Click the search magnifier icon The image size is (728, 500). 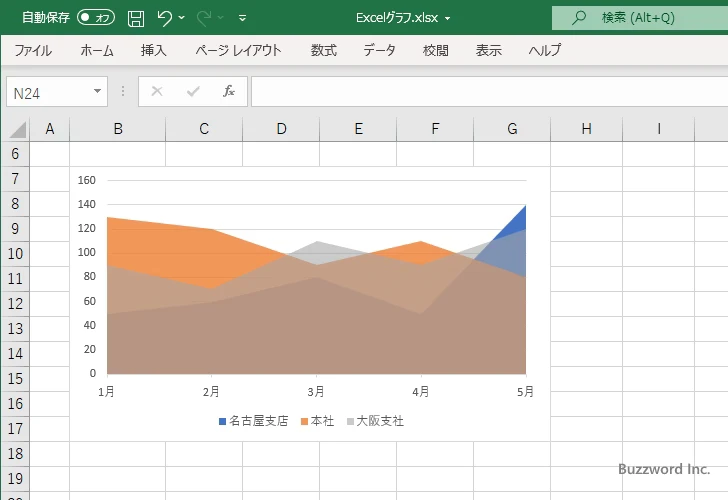tap(578, 18)
